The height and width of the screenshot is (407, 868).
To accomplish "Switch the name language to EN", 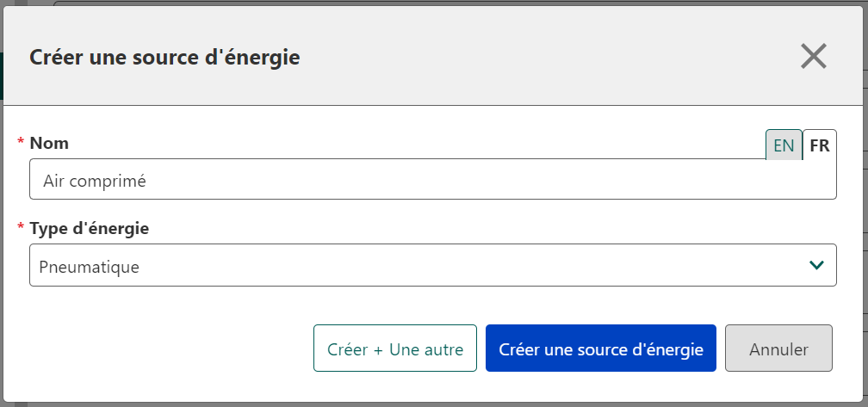I will (784, 145).
